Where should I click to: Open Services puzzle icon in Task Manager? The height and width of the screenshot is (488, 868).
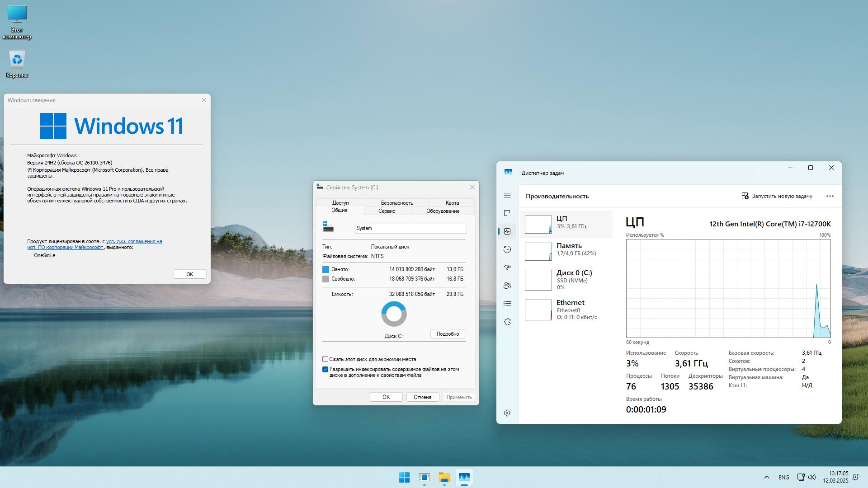click(x=507, y=322)
